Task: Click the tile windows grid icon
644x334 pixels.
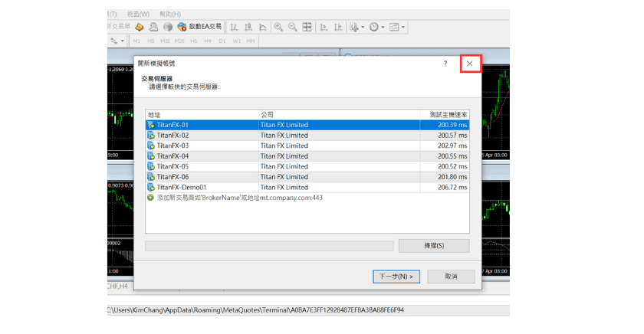Action: click(307, 27)
